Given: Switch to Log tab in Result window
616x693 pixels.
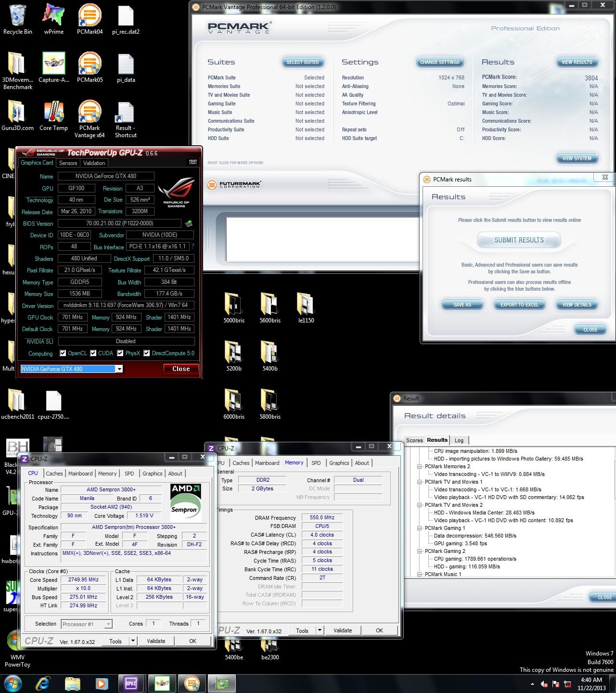Looking at the screenshot, I should point(459,440).
